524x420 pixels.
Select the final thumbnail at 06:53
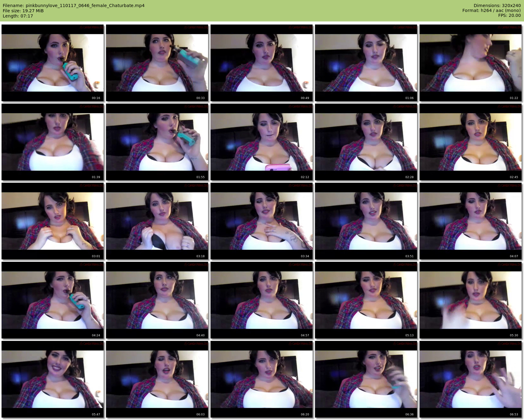click(471, 379)
